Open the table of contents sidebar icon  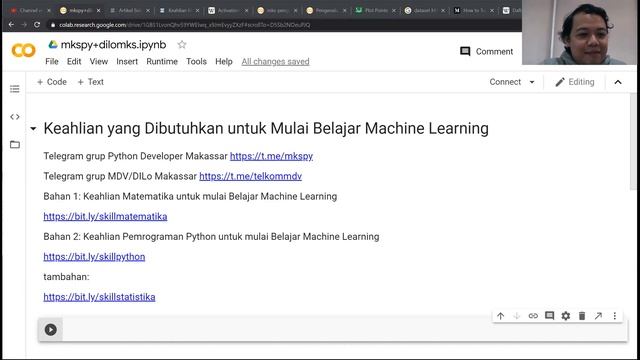tap(15, 89)
